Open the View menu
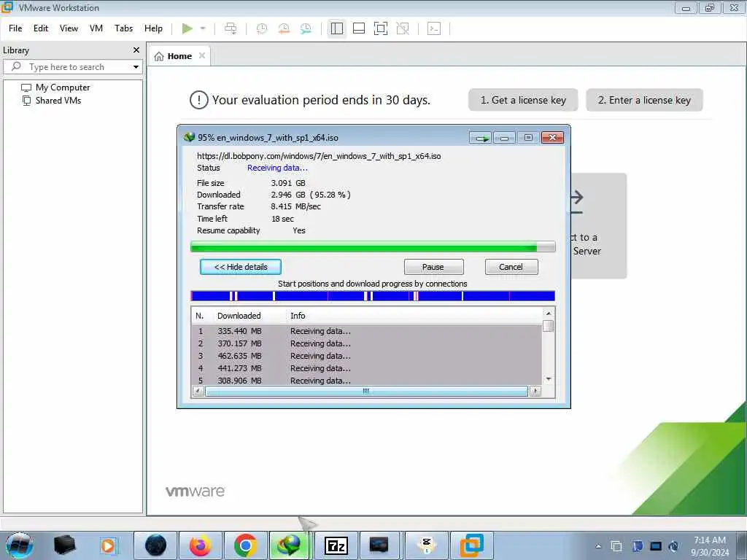The width and height of the screenshot is (747, 560). click(69, 28)
